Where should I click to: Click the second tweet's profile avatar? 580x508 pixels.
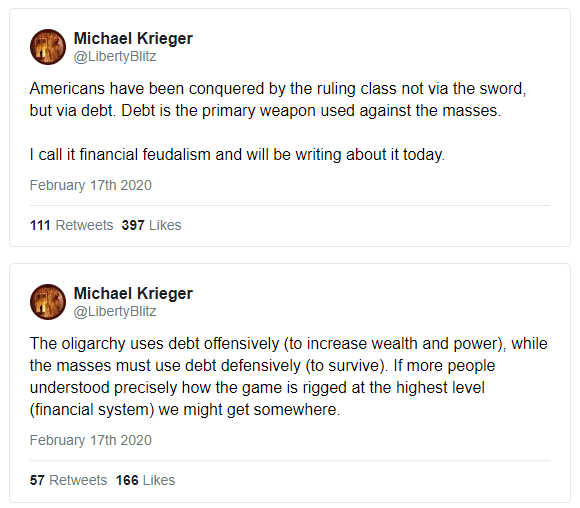pos(48,302)
